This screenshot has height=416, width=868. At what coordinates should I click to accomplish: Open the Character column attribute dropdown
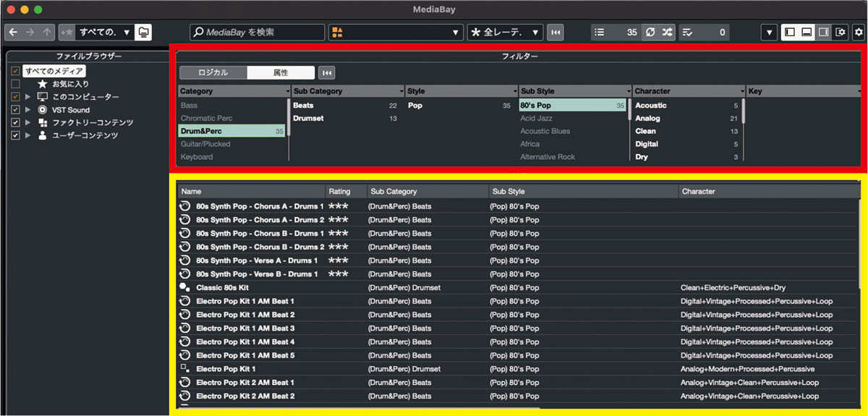point(741,91)
